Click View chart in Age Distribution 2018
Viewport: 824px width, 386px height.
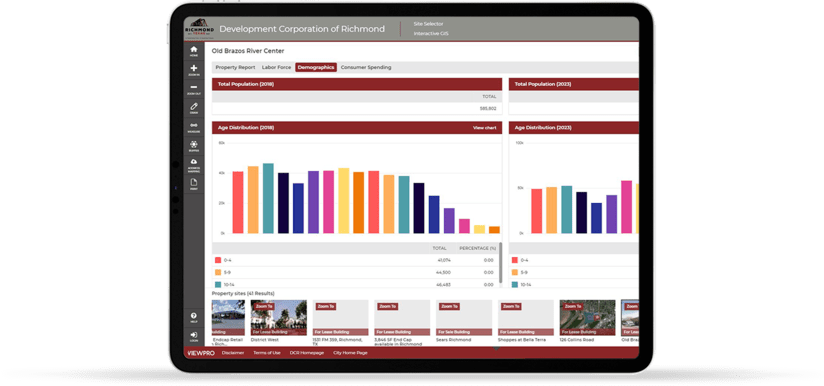click(x=484, y=128)
